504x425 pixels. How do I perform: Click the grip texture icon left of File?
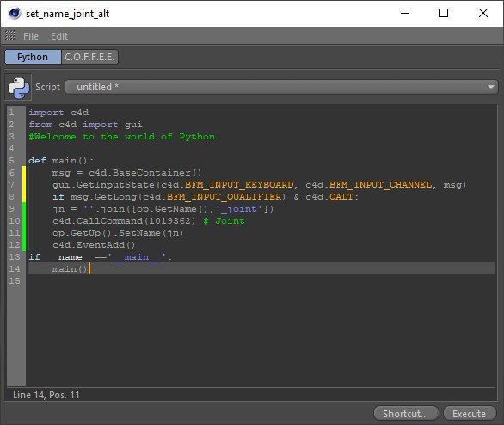(x=10, y=35)
